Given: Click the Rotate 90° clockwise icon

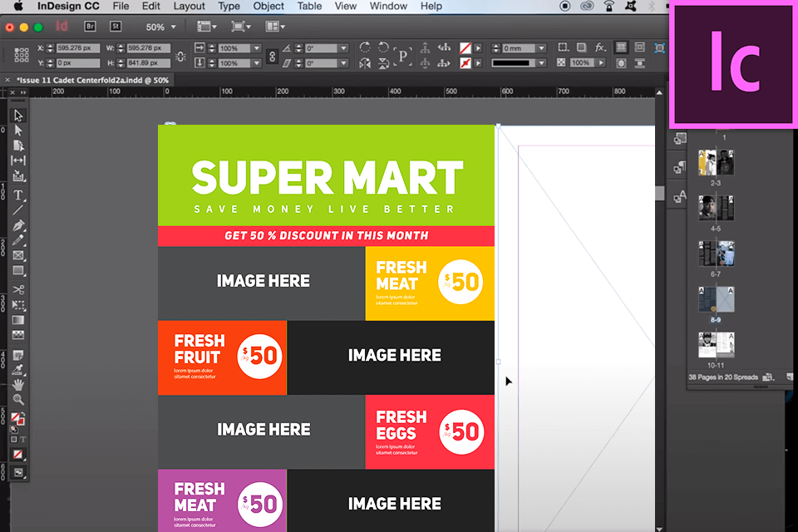Looking at the screenshot, I should pos(363,47).
